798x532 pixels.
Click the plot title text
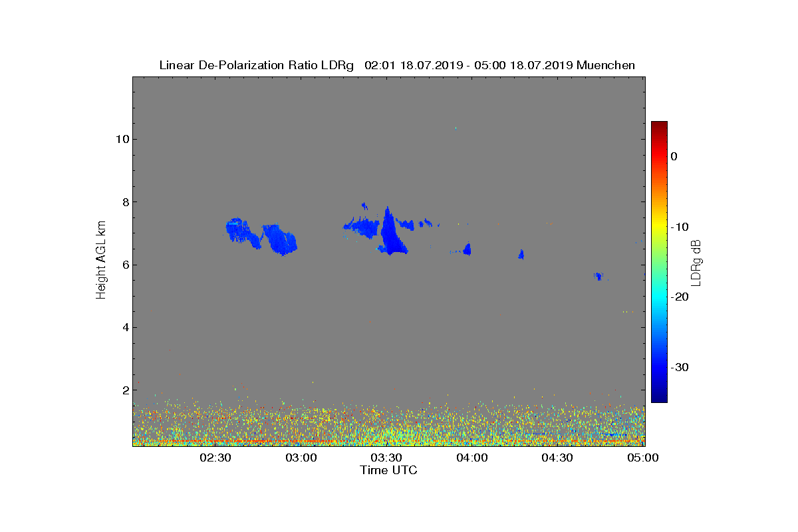pos(397,65)
